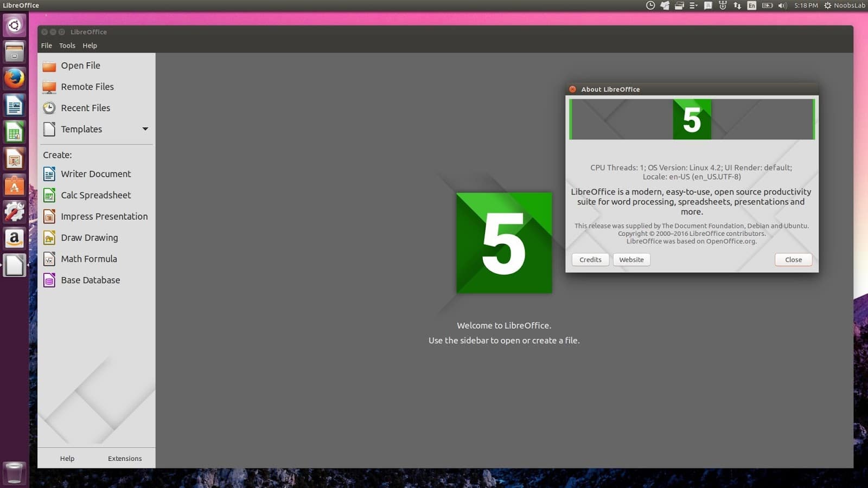The image size is (868, 488).
Task: Click the Math Formula icon
Action: pyautogui.click(x=49, y=259)
